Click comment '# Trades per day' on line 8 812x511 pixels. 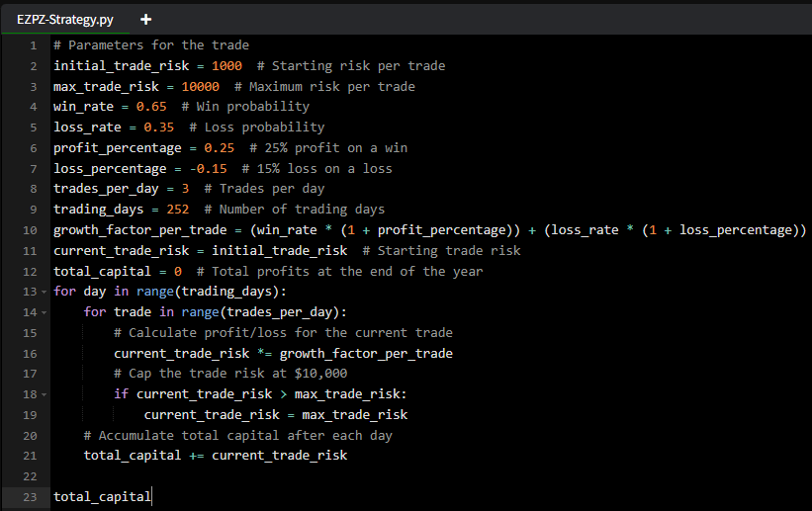(265, 189)
